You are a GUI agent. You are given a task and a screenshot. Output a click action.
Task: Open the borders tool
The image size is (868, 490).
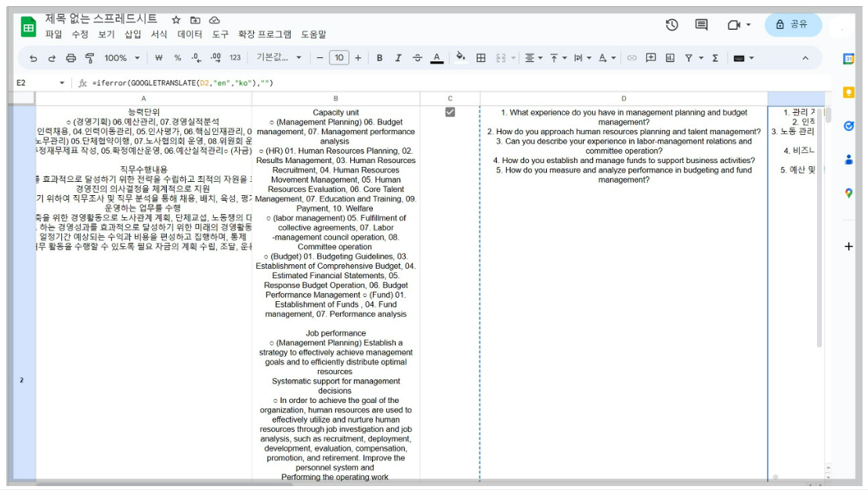[481, 58]
